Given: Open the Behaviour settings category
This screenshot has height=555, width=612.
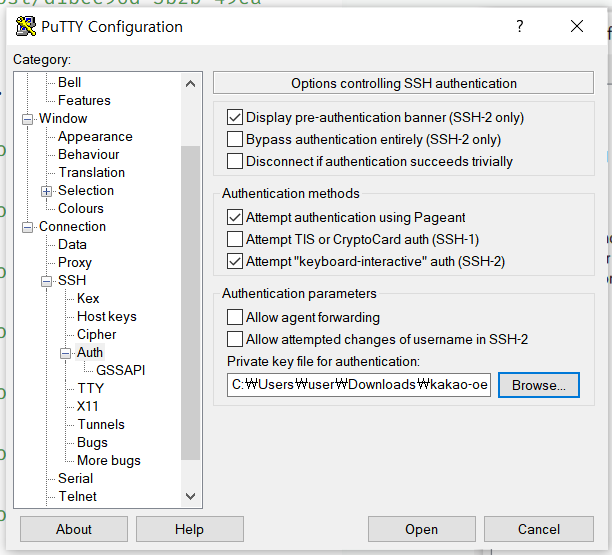Looking at the screenshot, I should coord(89,154).
